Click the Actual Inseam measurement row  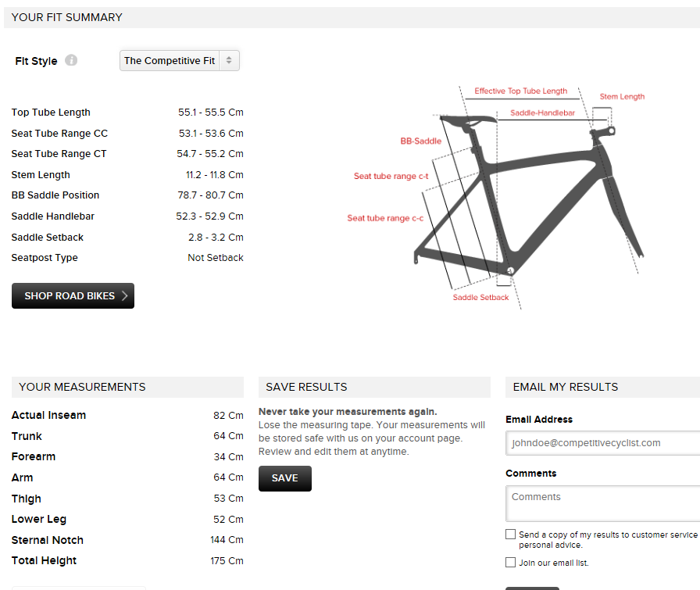click(127, 416)
